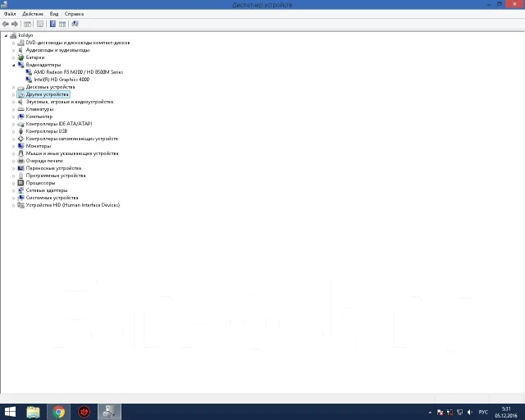
Task: Click the blue Help toolbar icon
Action: [x=52, y=24]
